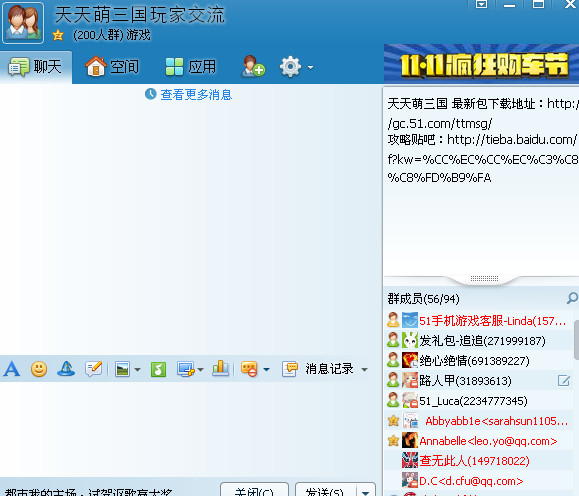The image size is (579, 496).
Task: Select member 51_Luca(2234777345)
Action: pos(479,400)
